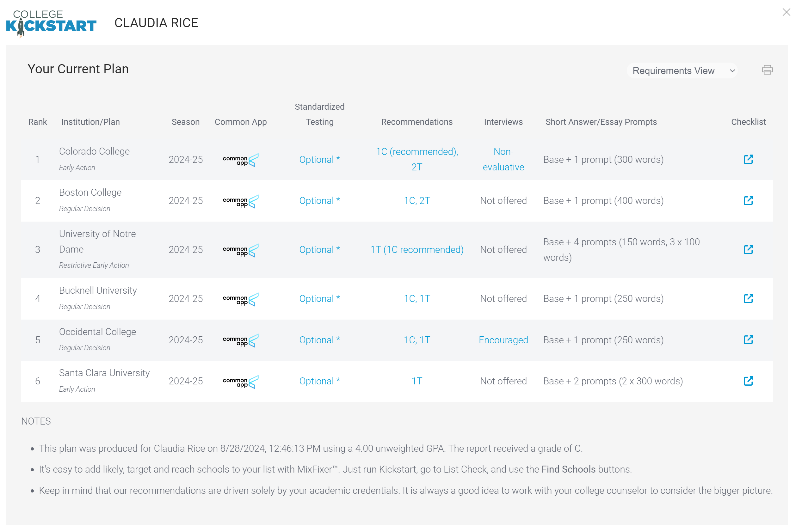
Task: Click 'Base + 1 prompt (300 words)' cell
Action: coord(603,159)
